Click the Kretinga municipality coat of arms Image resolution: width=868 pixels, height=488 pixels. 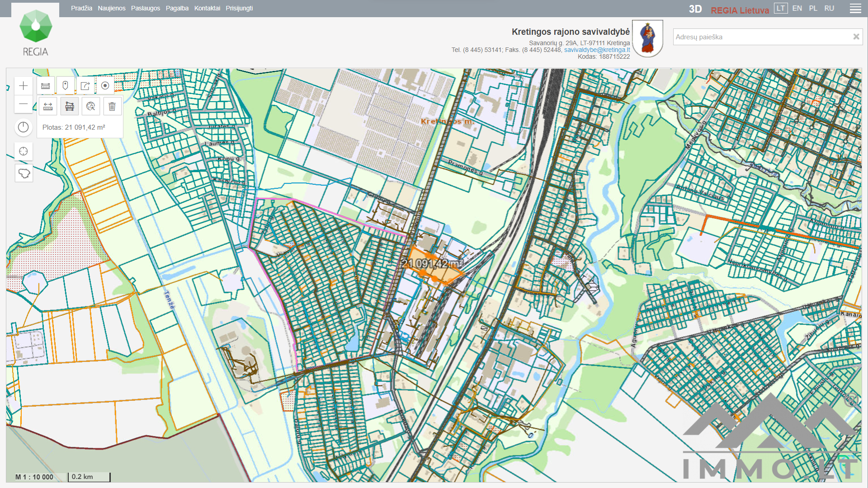pyautogui.click(x=647, y=38)
